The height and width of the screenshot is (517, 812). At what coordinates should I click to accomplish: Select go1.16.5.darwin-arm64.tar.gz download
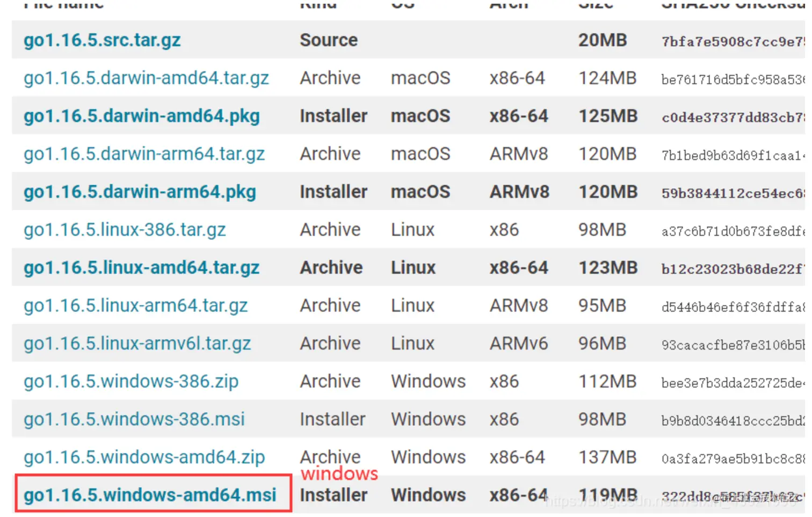144,154
